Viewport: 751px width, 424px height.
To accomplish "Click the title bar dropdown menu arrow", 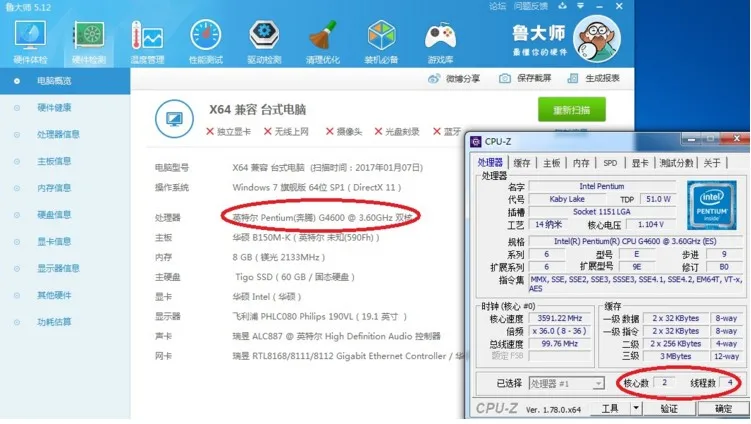I will tap(580, 6).
